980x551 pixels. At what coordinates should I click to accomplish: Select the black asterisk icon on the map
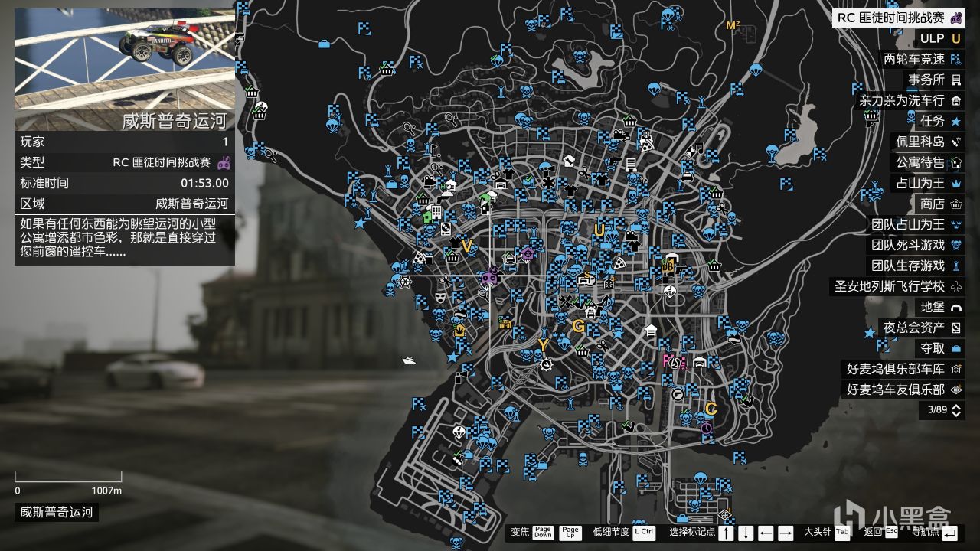(x=548, y=183)
